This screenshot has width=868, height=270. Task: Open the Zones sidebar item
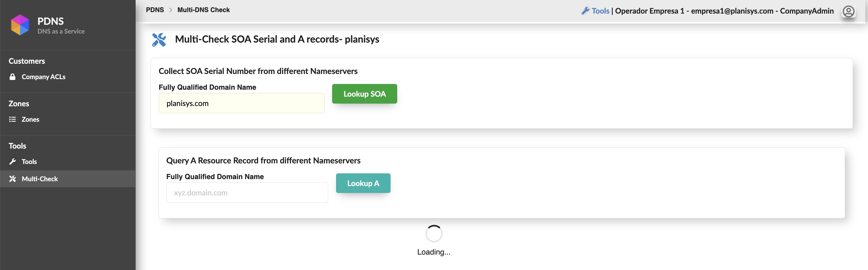pos(30,120)
